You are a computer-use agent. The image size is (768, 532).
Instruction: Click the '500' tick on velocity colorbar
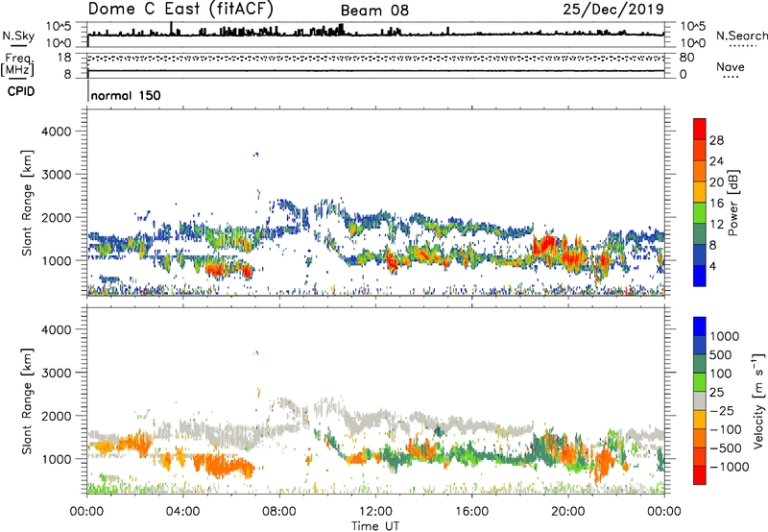point(721,355)
